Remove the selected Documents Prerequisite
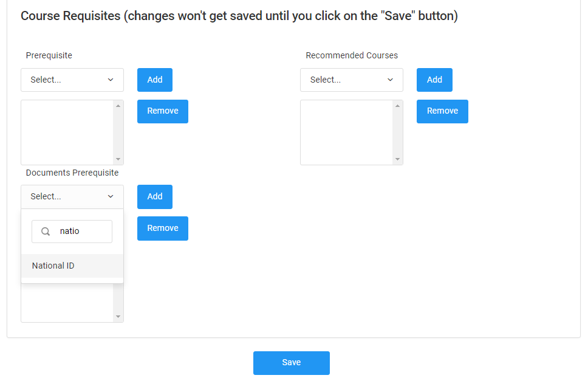Screen dimensions: 588x378 163,229
